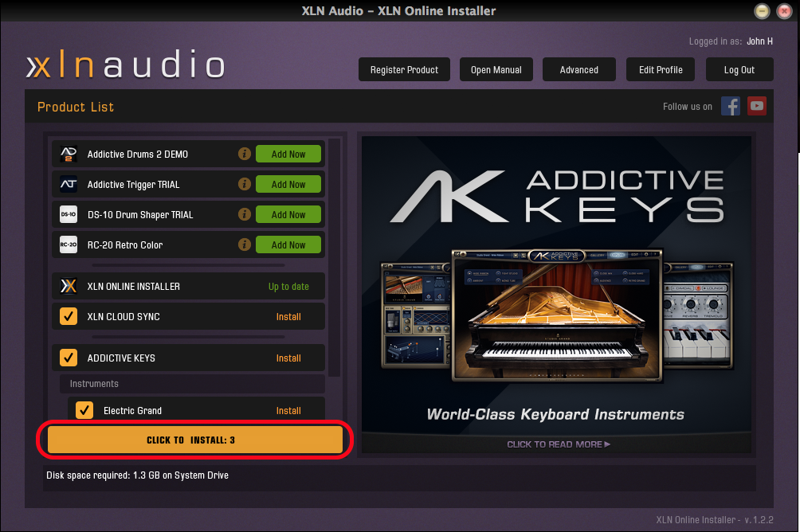The height and width of the screenshot is (532, 800).
Task: Select the 'XLN ONLINE INSTALLER' row text
Action: point(134,287)
